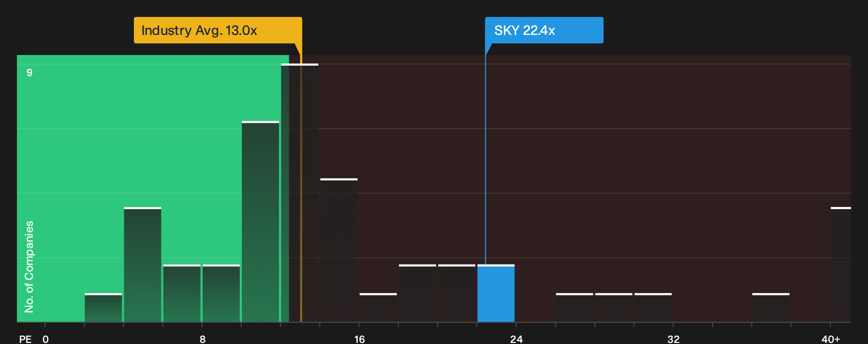Click the short bar at PE 16-18
The image size is (868, 344).
click(x=378, y=307)
